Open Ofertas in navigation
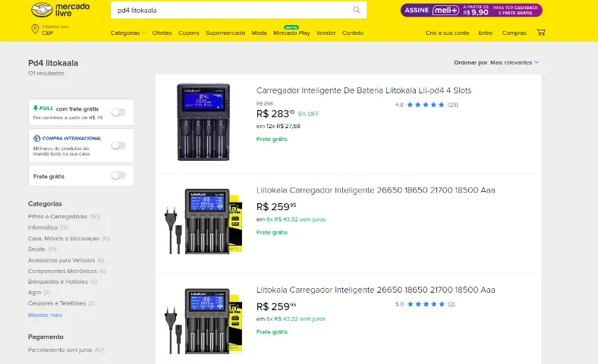The height and width of the screenshot is (364, 598). (x=162, y=33)
